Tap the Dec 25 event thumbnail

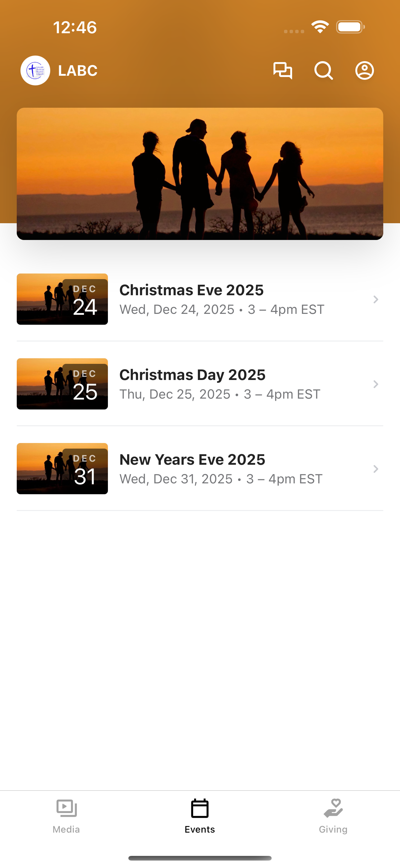tap(62, 384)
